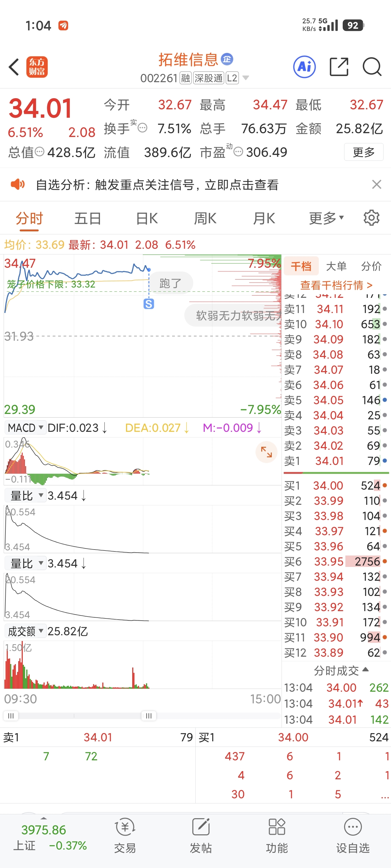The width and height of the screenshot is (391, 868).
Task: Tap the 市盈 info circle icon
Action: pos(238,152)
